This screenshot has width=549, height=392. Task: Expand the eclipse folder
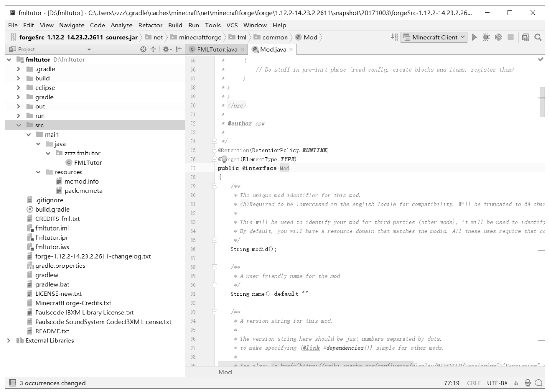[x=18, y=88]
